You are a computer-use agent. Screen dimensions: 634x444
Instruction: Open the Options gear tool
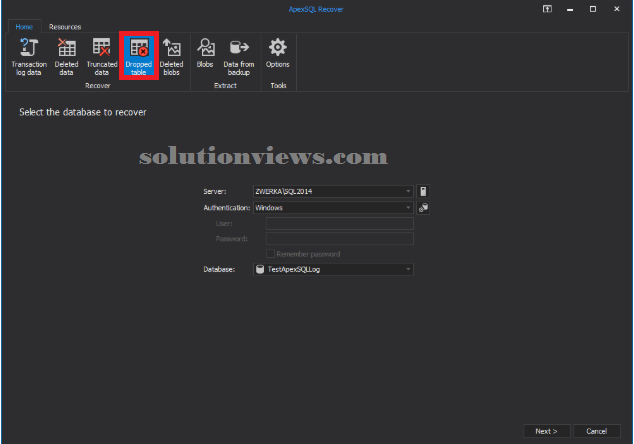277,53
